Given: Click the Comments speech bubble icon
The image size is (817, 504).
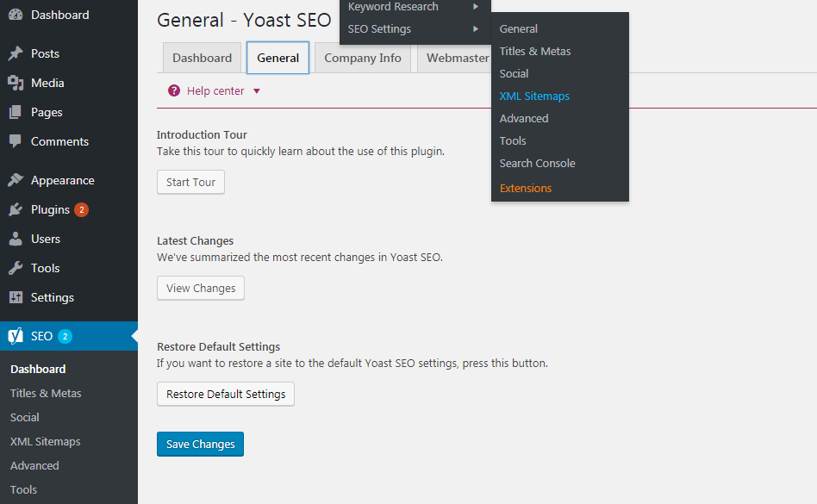Looking at the screenshot, I should coord(16,141).
